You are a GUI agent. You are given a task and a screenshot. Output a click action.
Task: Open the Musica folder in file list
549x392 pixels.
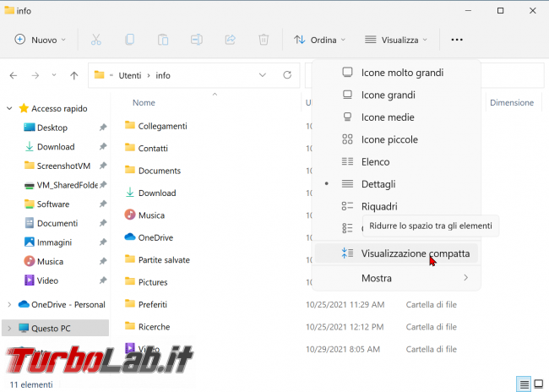[151, 215]
